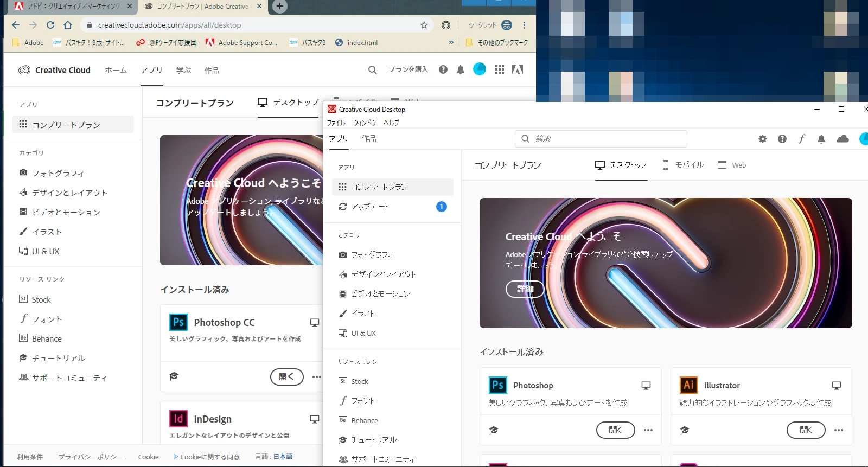Open プライバシーポリシー link in website footer

click(91, 457)
